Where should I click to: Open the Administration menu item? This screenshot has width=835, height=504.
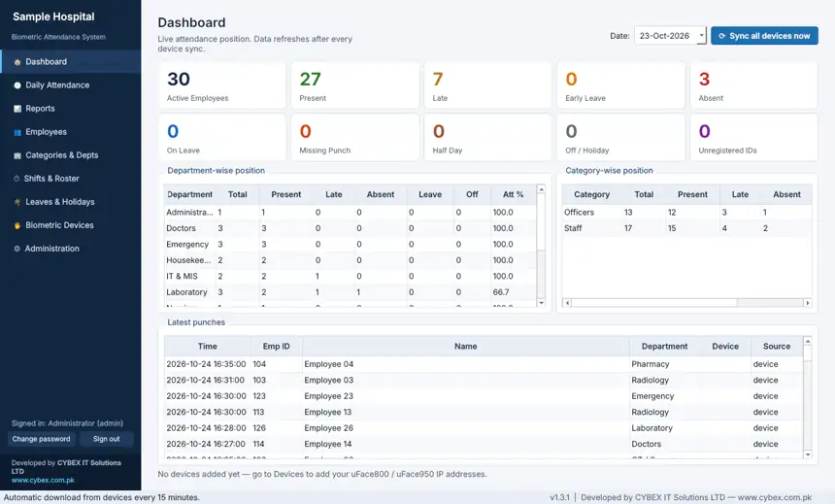pyautogui.click(x=70, y=249)
